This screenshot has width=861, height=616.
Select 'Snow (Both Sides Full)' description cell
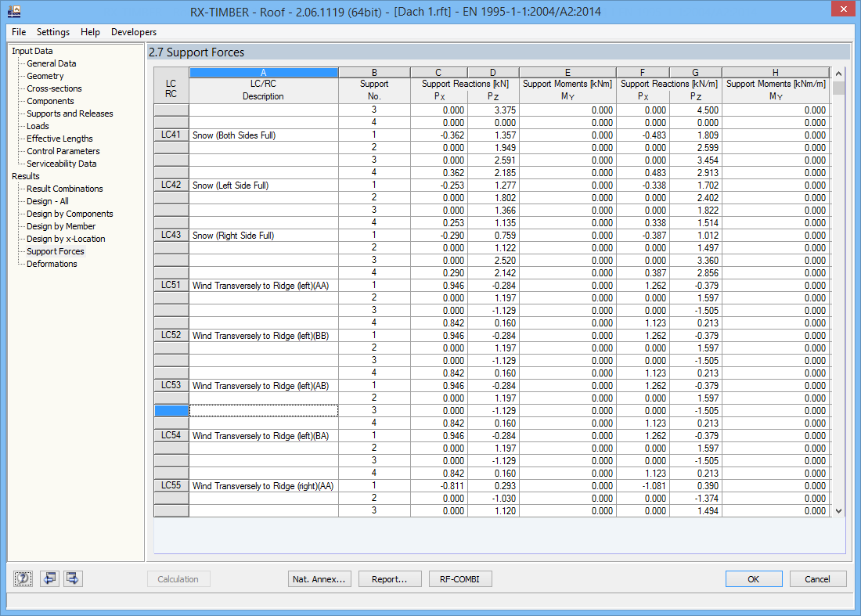point(264,135)
